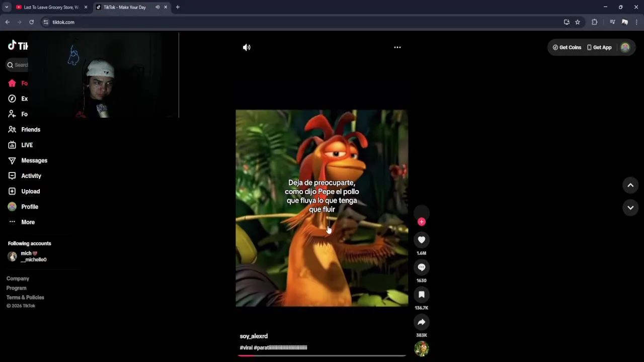Open comments via the speech bubble icon
The height and width of the screenshot is (362, 644).
coord(422,267)
